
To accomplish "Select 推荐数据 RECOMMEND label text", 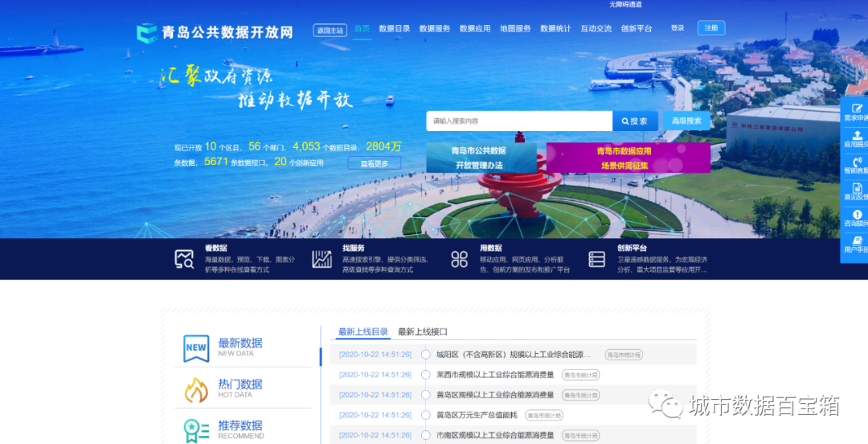I will click(241, 430).
